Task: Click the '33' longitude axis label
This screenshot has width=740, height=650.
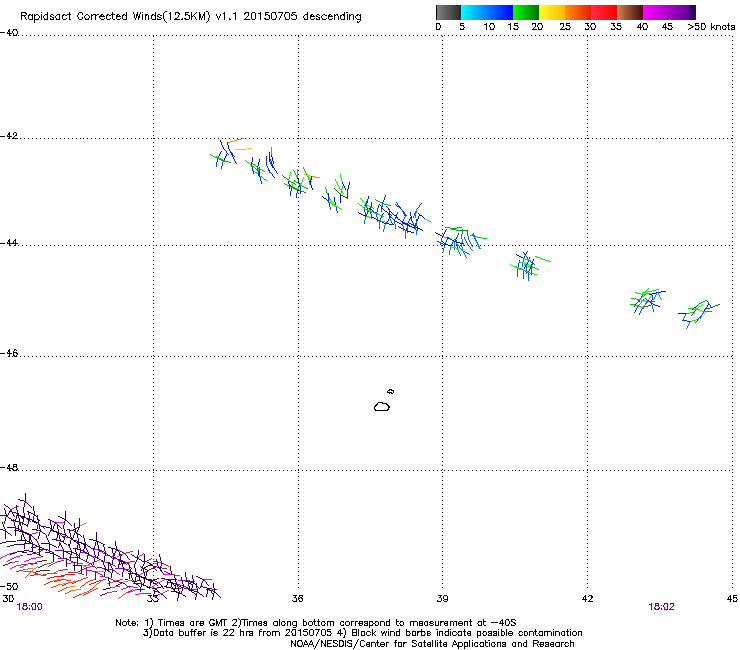Action: 152,599
